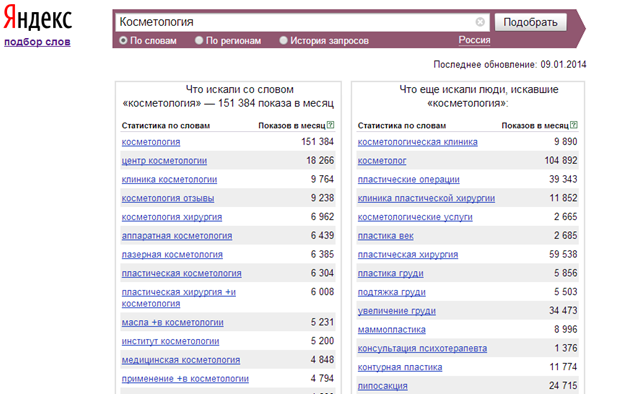
Task: Click the value '18 266'
Action: coord(320,160)
